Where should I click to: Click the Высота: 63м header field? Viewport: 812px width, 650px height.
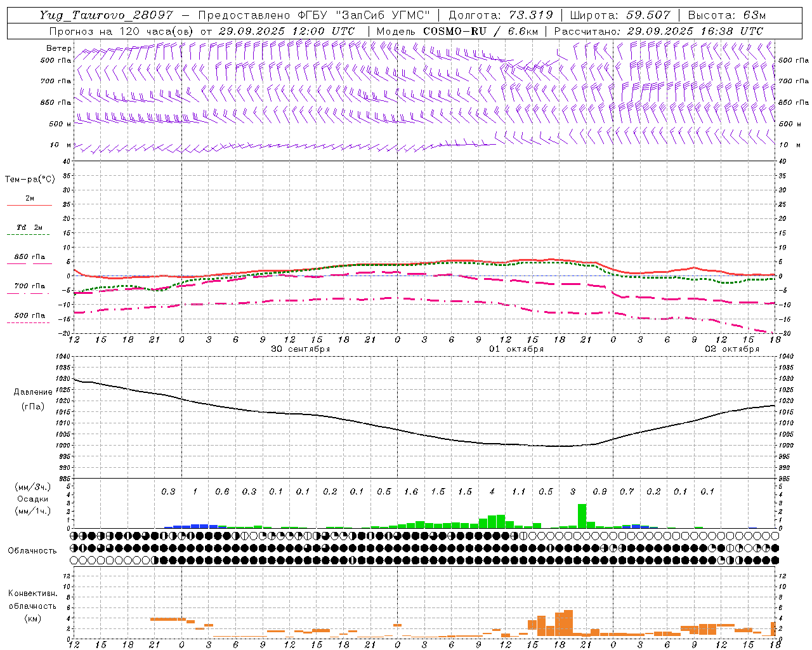click(x=728, y=15)
